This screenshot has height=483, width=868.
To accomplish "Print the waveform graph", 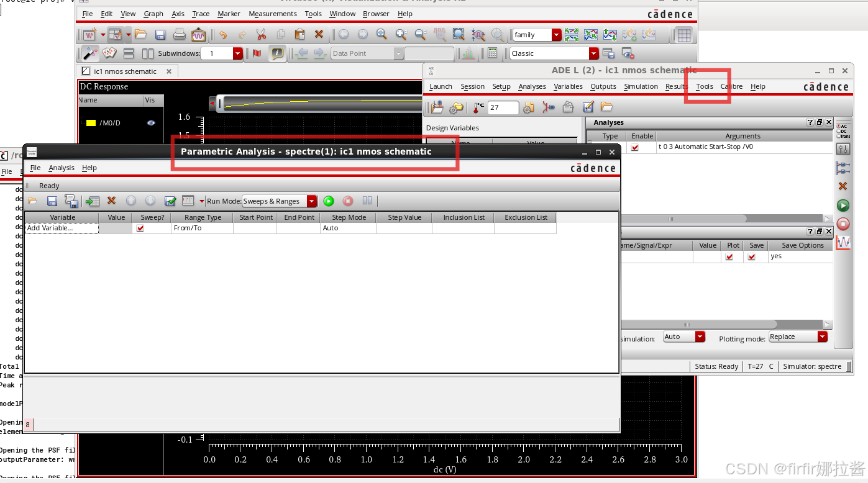I will [x=179, y=35].
